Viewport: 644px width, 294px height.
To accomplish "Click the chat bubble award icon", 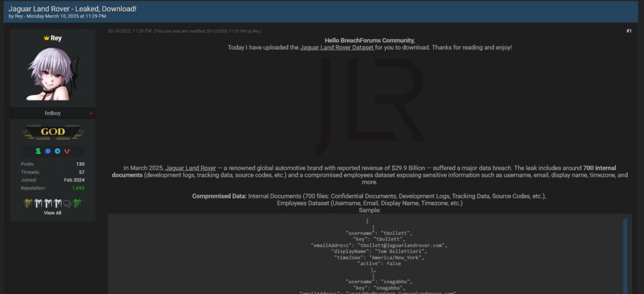I will tap(67, 203).
